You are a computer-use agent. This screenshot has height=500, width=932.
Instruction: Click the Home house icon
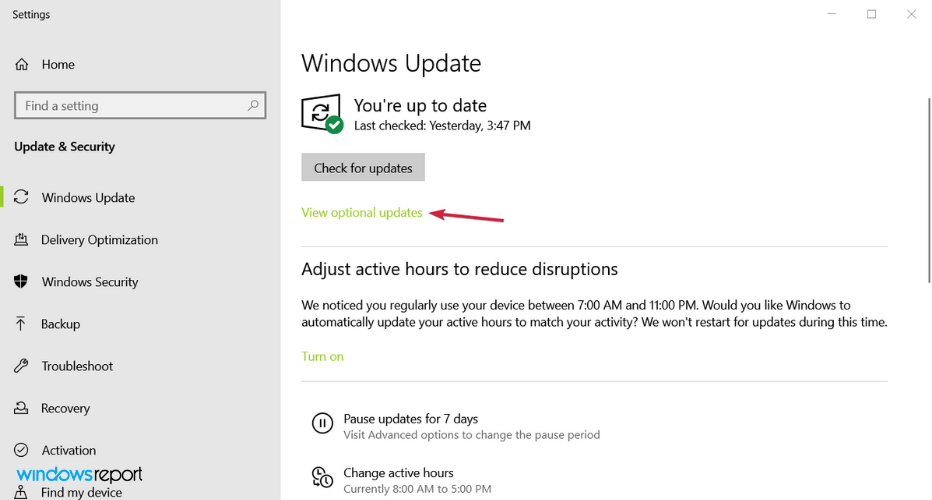point(21,64)
